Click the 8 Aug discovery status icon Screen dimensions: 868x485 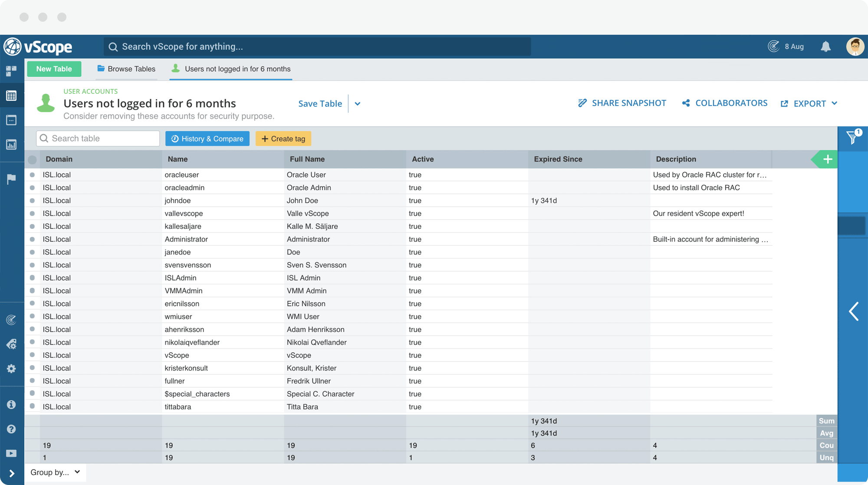click(773, 46)
